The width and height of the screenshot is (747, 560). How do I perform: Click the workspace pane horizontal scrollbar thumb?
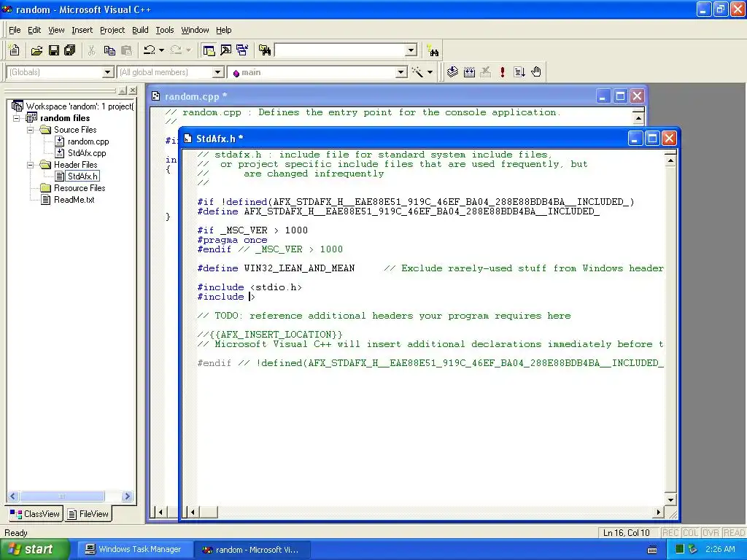[61, 496]
